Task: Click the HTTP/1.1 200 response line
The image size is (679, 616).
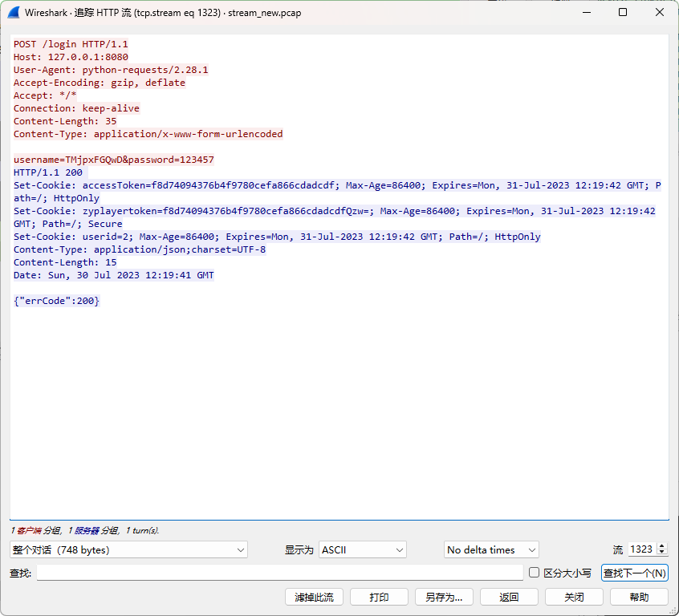Action: coord(48,172)
